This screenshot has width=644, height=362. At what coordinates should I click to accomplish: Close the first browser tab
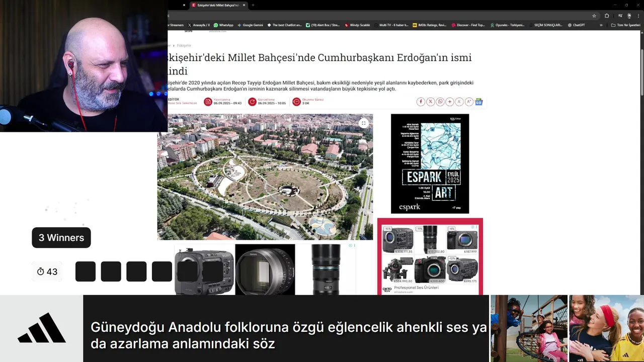[x=184, y=5]
